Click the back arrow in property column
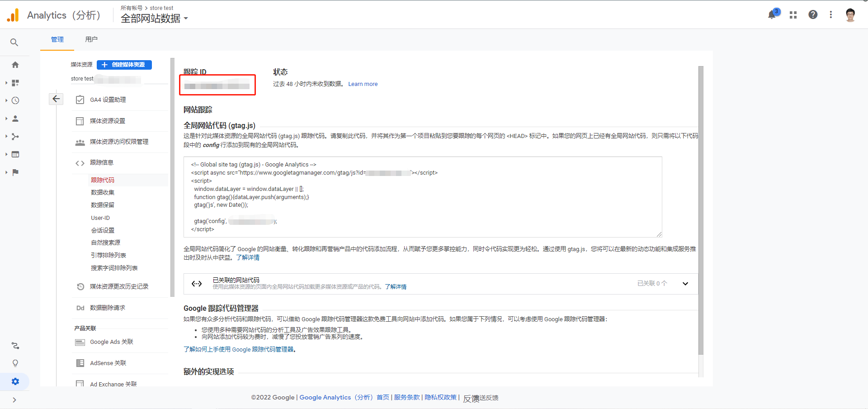868x409 pixels. pyautogui.click(x=56, y=99)
